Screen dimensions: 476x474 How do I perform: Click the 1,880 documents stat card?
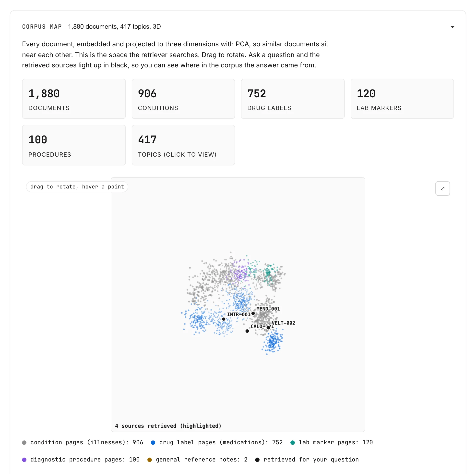point(74,99)
